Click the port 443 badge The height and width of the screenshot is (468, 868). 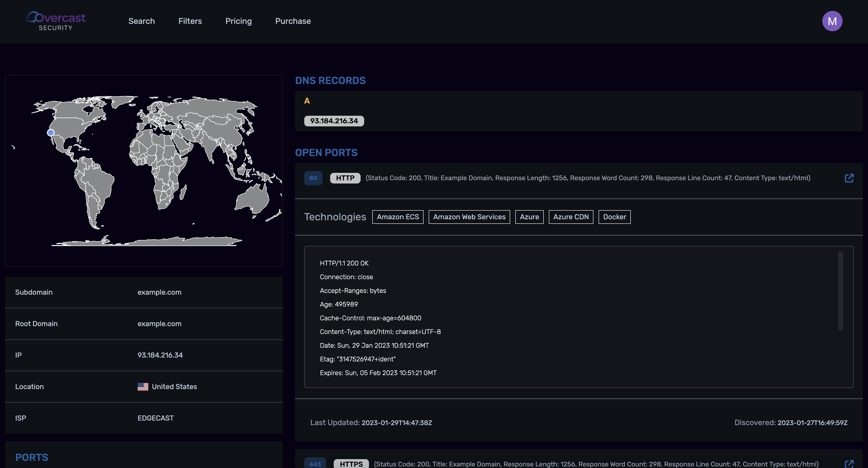[x=315, y=464]
